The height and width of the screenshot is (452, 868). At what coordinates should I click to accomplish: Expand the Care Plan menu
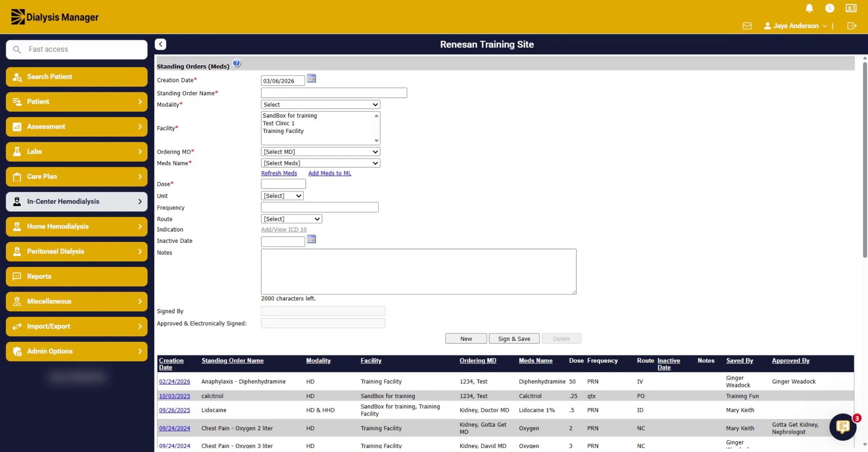(77, 176)
